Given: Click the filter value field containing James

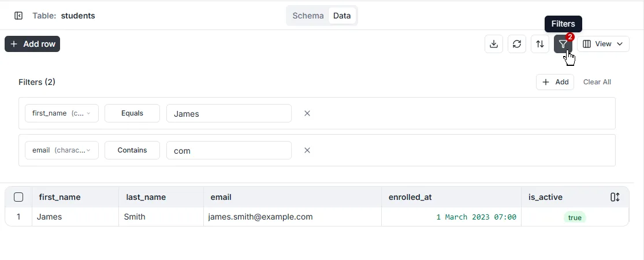Looking at the screenshot, I should click(229, 114).
